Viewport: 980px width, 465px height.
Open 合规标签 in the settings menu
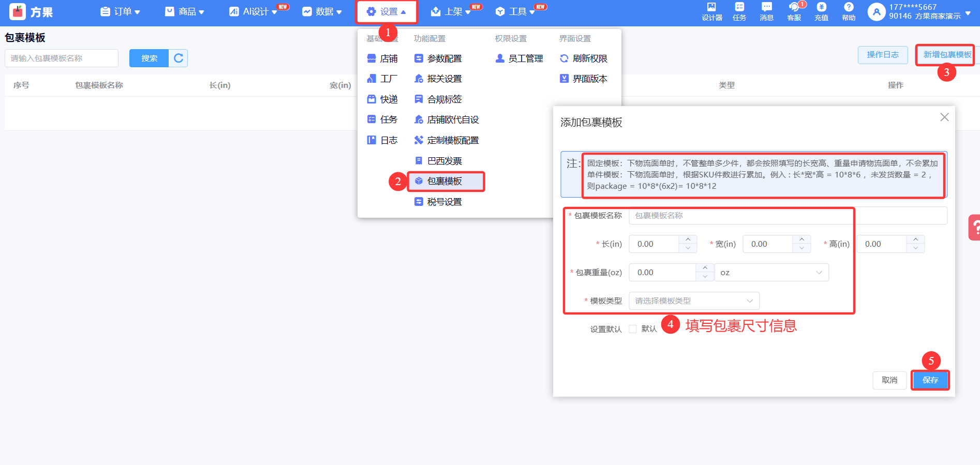[438, 99]
